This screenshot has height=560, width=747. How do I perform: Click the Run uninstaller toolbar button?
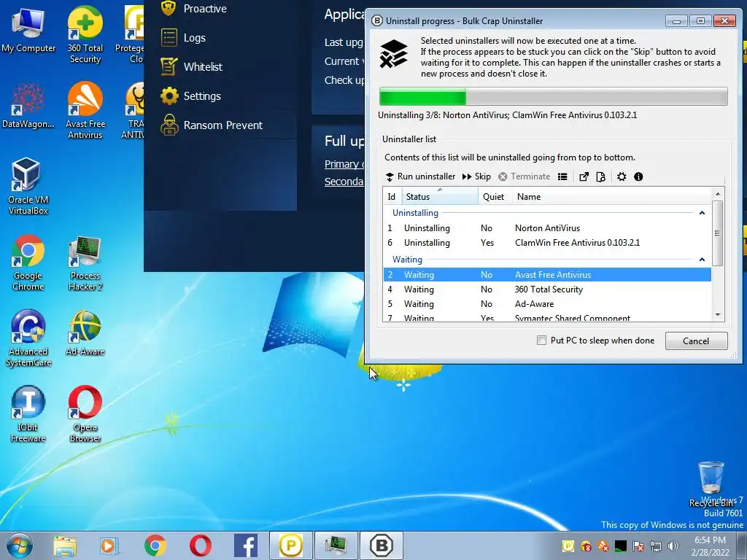[420, 176]
